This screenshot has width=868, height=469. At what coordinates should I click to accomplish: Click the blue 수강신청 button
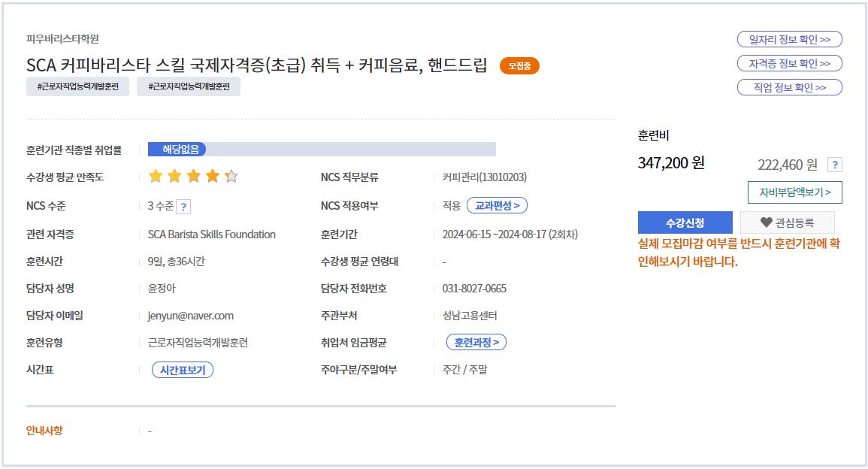[x=685, y=222]
